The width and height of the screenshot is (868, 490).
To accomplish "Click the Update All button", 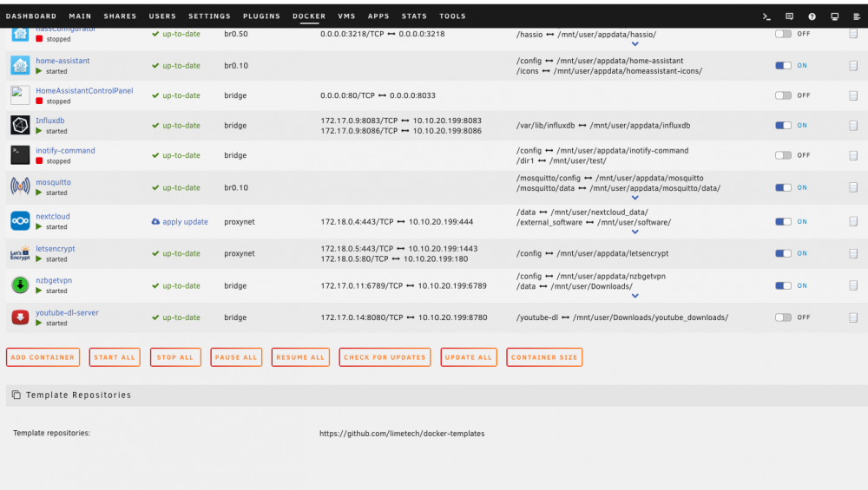I will [469, 357].
